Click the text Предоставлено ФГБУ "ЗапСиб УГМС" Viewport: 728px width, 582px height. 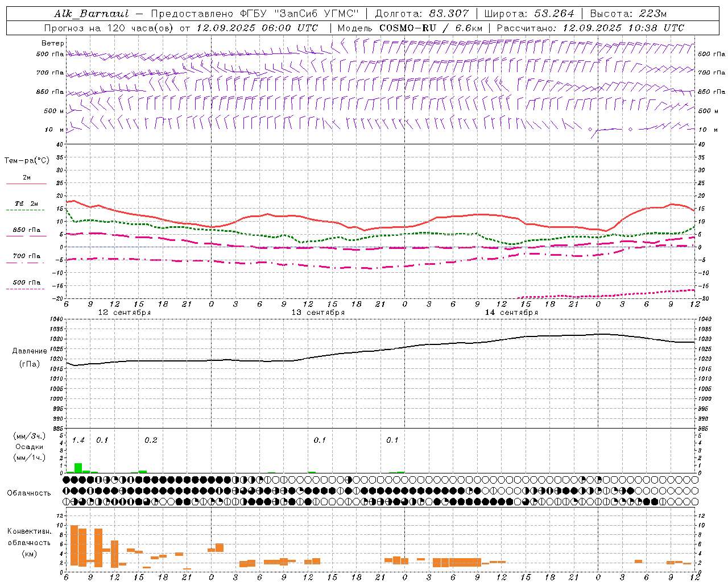coord(255,14)
